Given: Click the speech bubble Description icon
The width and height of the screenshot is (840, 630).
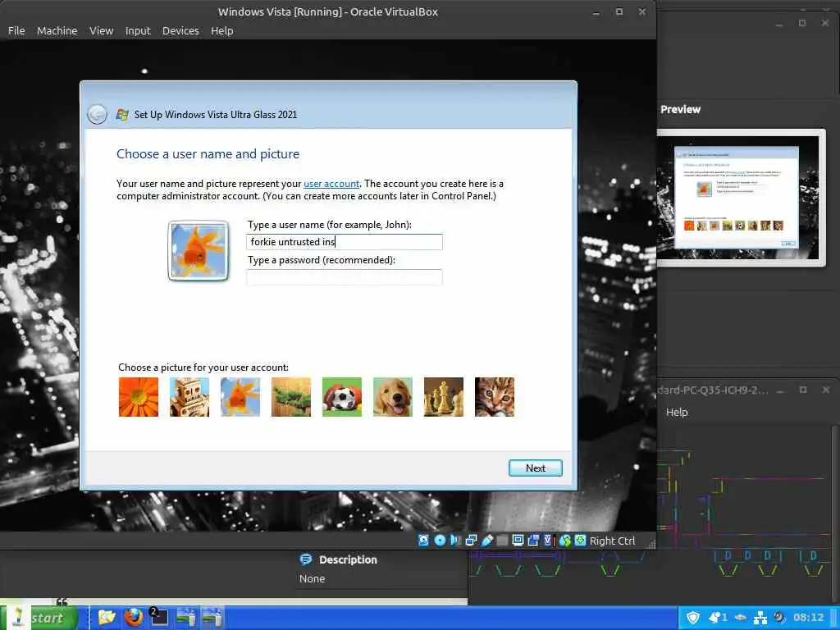Looking at the screenshot, I should [306, 559].
